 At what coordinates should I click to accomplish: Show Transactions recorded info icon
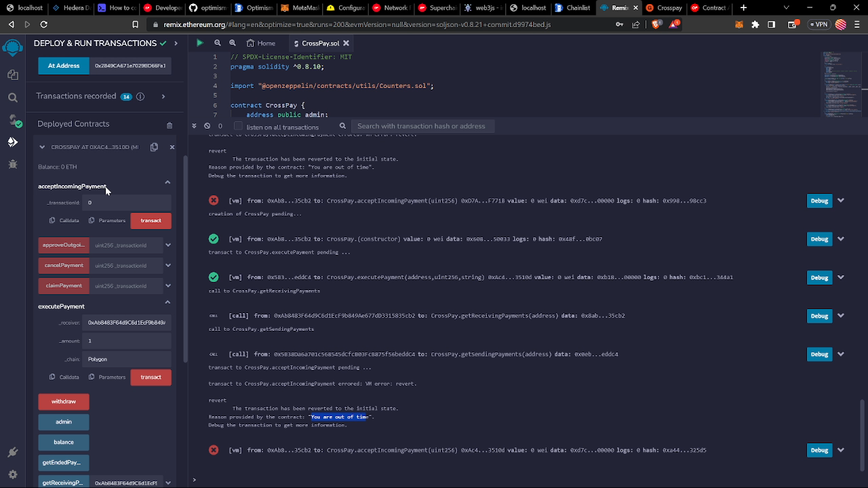tap(140, 96)
